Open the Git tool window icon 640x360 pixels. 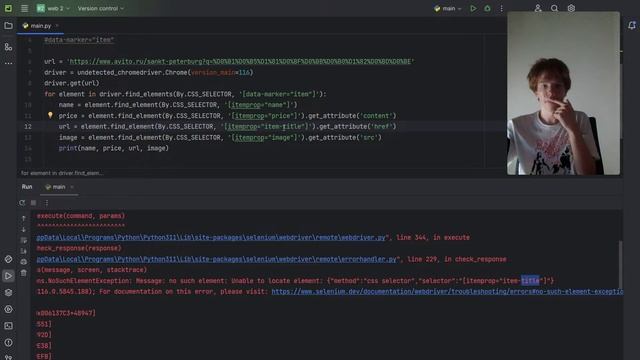(x=8, y=357)
